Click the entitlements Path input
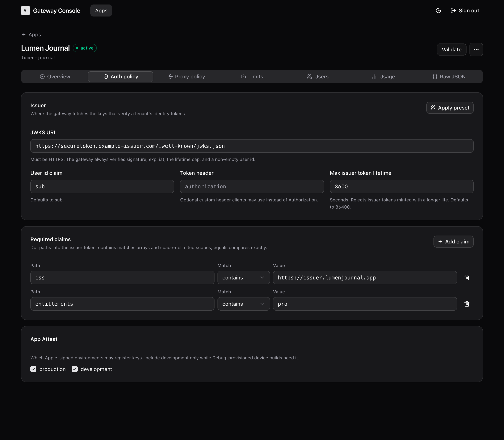 coord(122,304)
